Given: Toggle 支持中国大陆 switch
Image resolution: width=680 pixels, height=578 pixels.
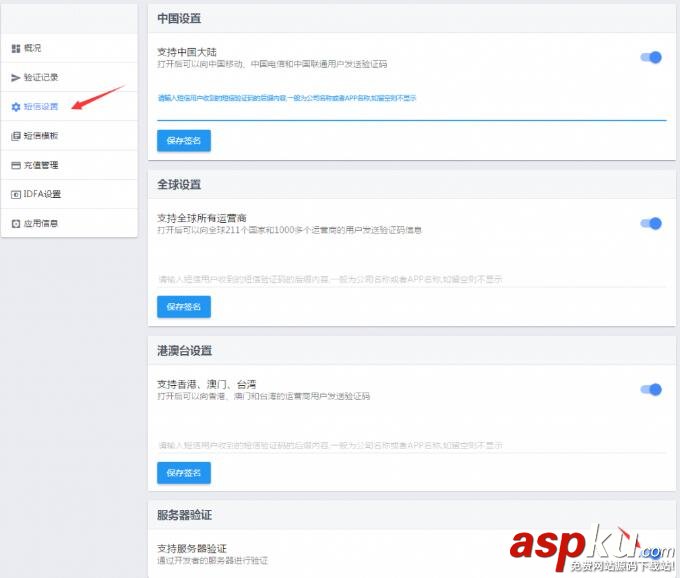Looking at the screenshot, I should 651,57.
